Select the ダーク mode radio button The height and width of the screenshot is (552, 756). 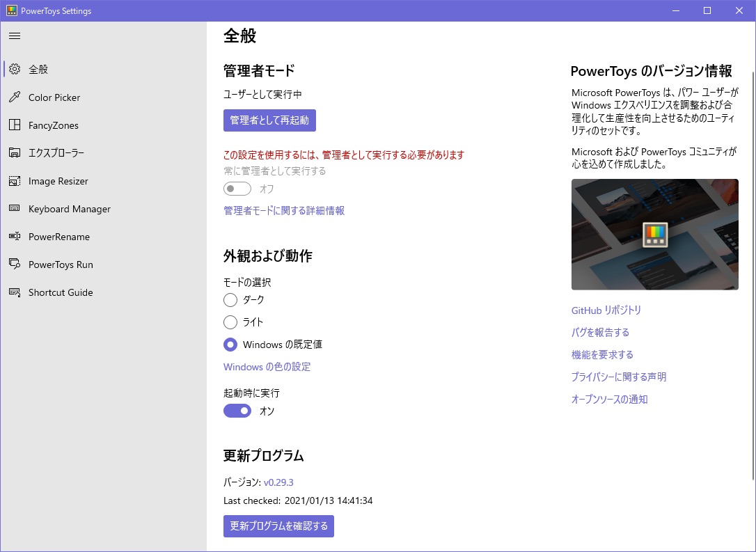[230, 300]
